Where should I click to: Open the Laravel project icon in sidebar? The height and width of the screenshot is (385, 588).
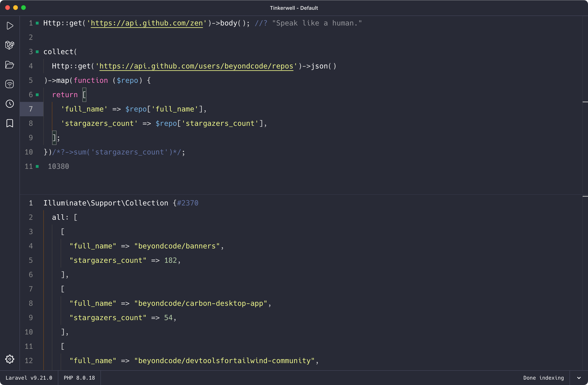point(10,45)
